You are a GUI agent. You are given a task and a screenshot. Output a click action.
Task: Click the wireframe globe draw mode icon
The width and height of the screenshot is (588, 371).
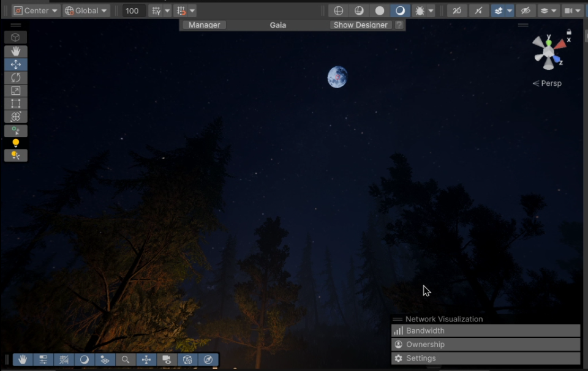[338, 10]
